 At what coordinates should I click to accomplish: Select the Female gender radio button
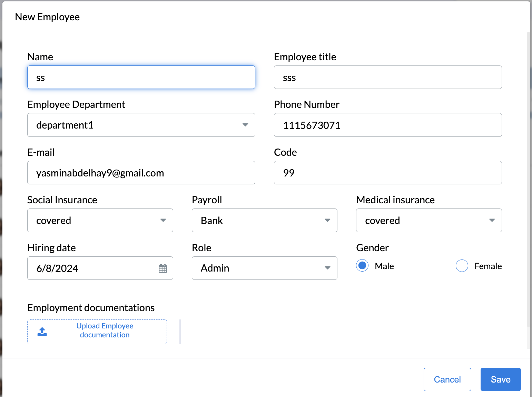click(x=462, y=266)
